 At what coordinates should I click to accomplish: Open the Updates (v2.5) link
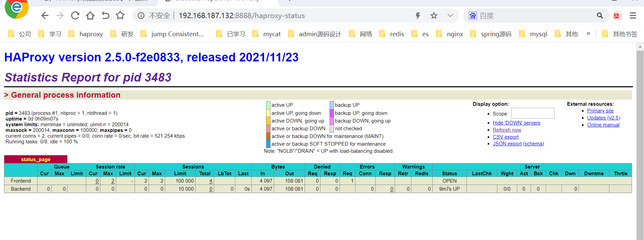pos(603,118)
